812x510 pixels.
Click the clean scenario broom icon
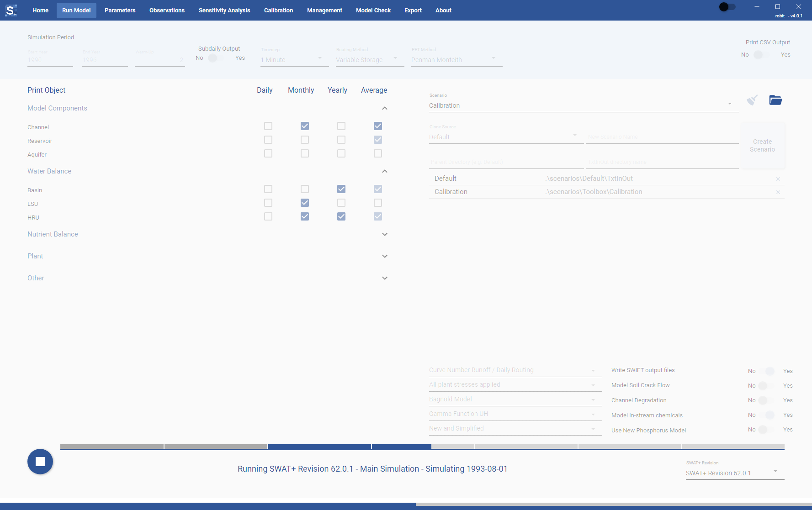click(752, 100)
